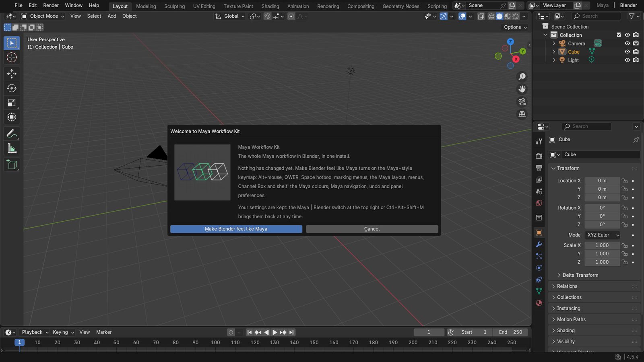
Task: Play the animation forward
Action: click(275, 332)
